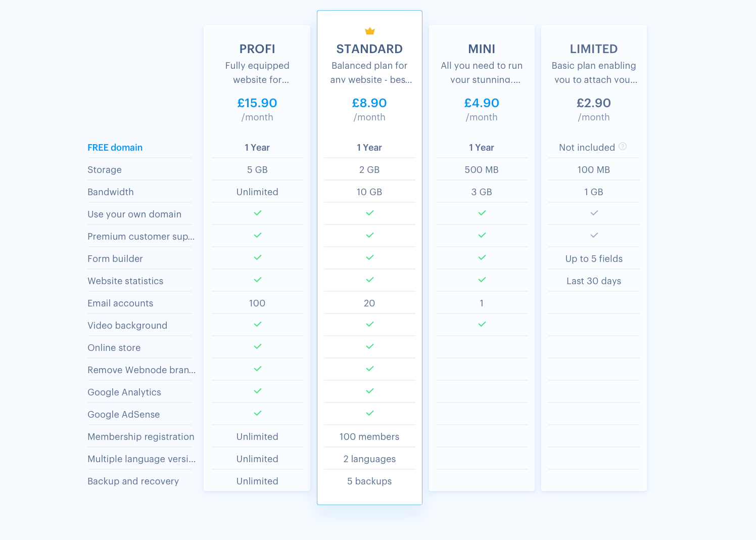756x540 pixels.
Task: Click PROFI checkmark for Premium customer support
Action: [258, 235]
